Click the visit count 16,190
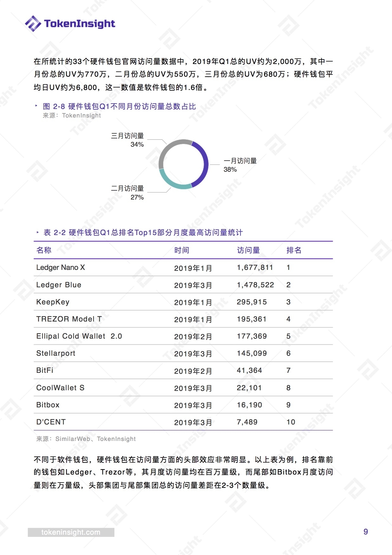The height and width of the screenshot is (555, 392). (x=250, y=405)
